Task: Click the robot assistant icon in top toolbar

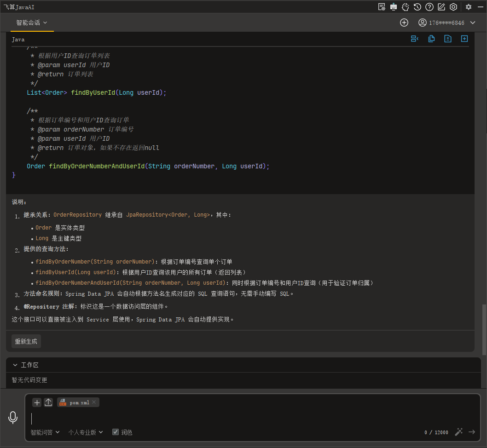Action: [x=394, y=7]
